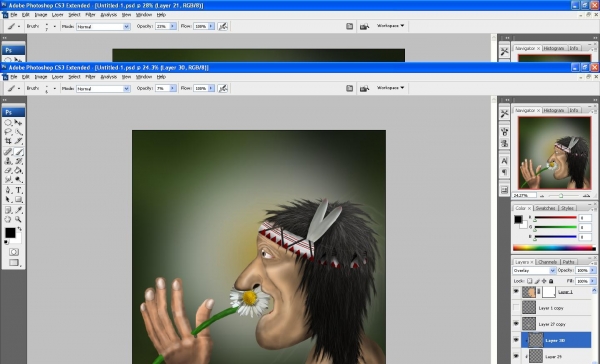The image size is (600, 364).
Task: Select the Clone Stamp tool
Action: [8, 161]
